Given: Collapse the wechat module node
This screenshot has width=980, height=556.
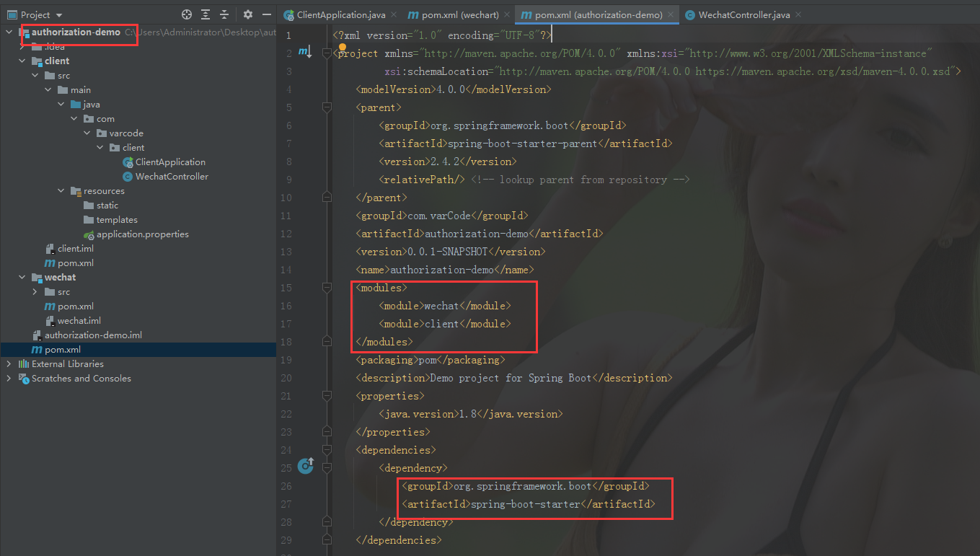Looking at the screenshot, I should point(22,278).
